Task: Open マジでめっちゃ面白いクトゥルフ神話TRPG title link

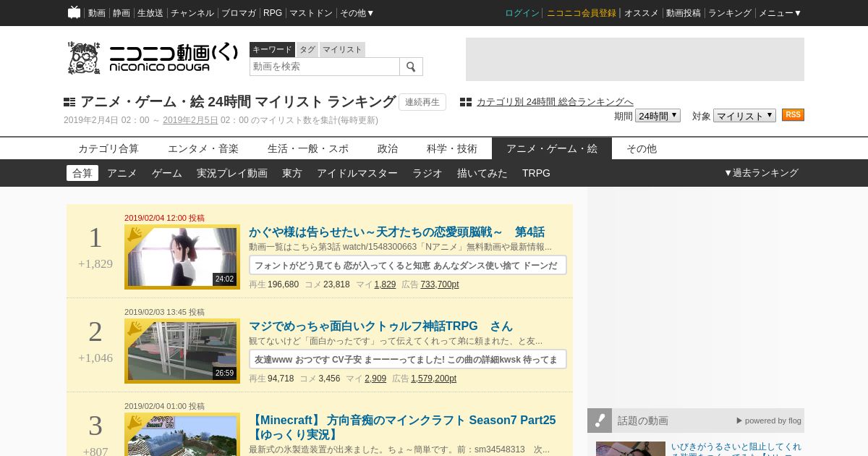Action: click(x=380, y=326)
